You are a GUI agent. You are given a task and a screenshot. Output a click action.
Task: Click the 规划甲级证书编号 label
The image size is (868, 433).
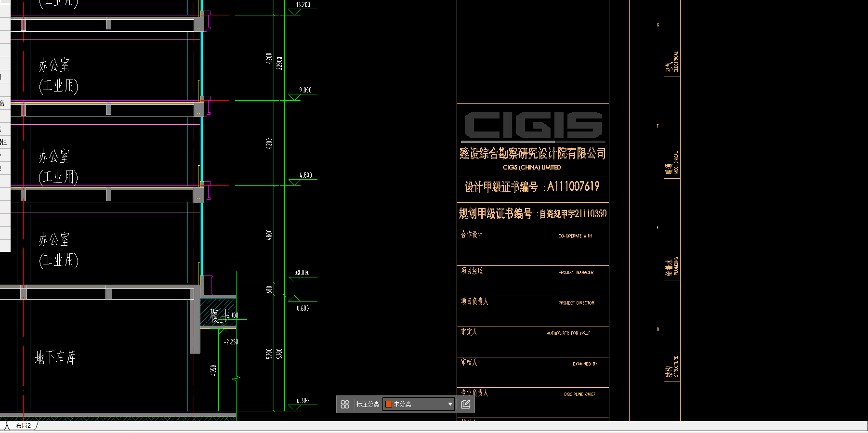coord(495,213)
